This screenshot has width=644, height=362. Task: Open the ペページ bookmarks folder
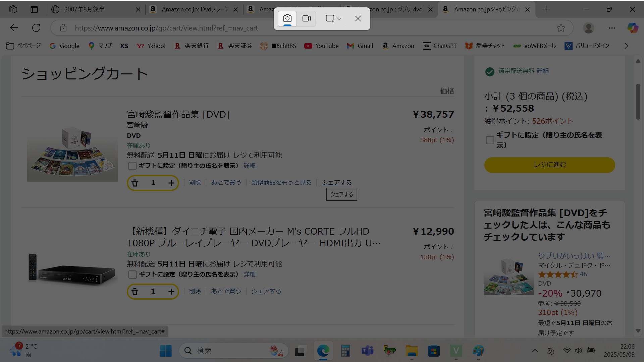(x=23, y=46)
